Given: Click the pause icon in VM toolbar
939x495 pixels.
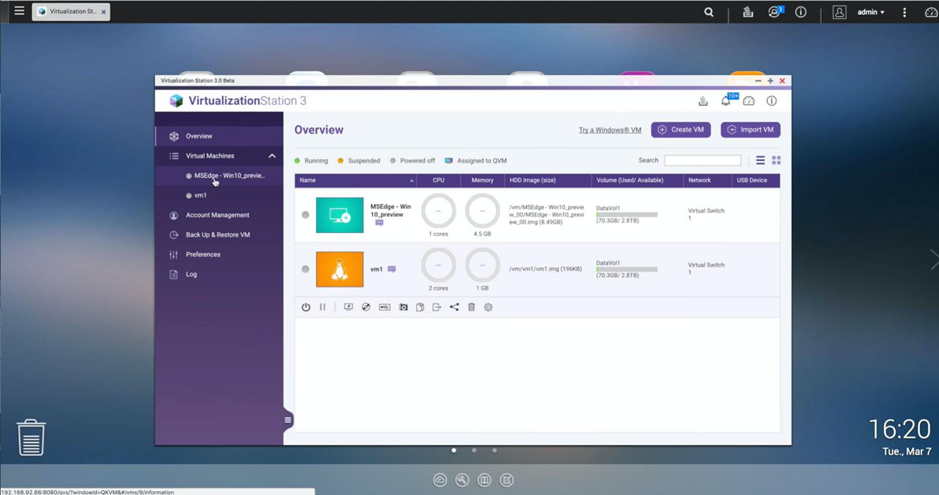Looking at the screenshot, I should [x=322, y=307].
